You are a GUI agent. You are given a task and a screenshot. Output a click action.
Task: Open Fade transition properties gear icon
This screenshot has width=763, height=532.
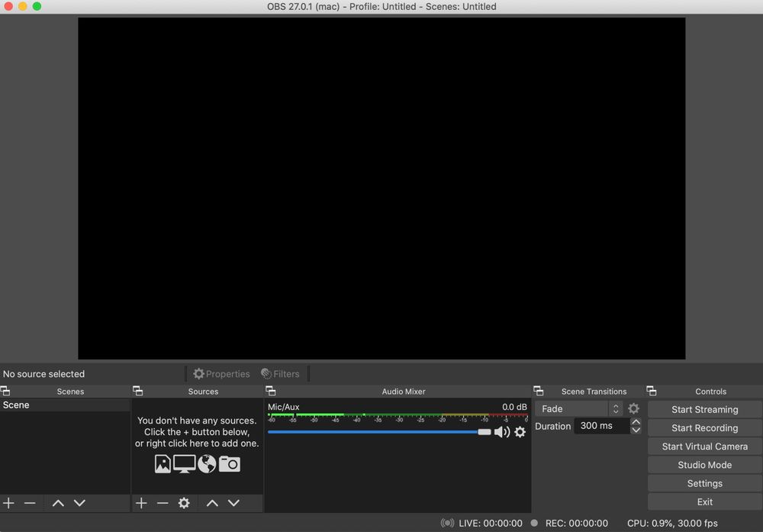[634, 408]
